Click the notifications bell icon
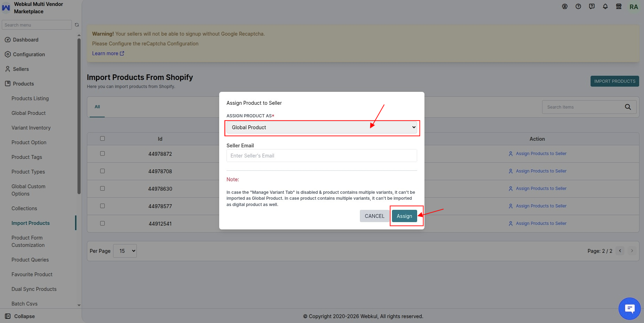 coord(605,6)
